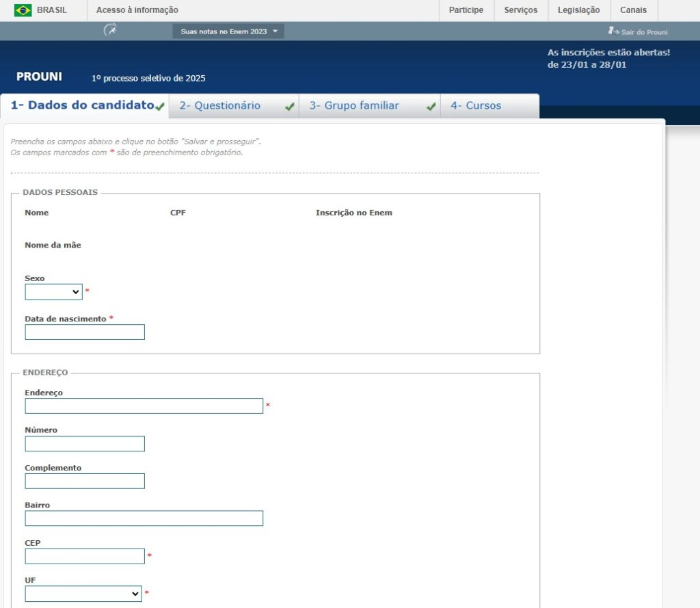Image resolution: width=700 pixels, height=608 pixels.
Task: Click the Legislação link
Action: 579,10
